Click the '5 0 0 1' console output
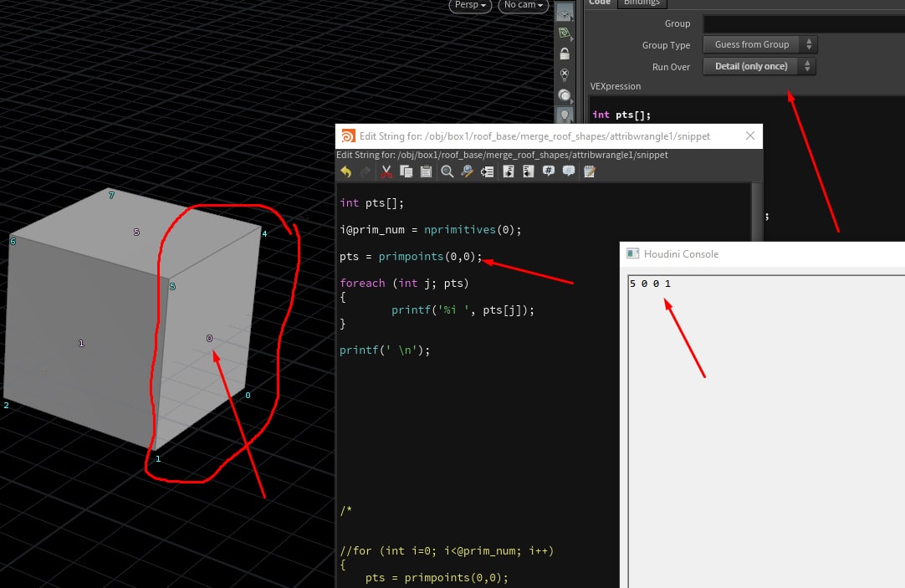The height and width of the screenshot is (588, 905). 650,284
